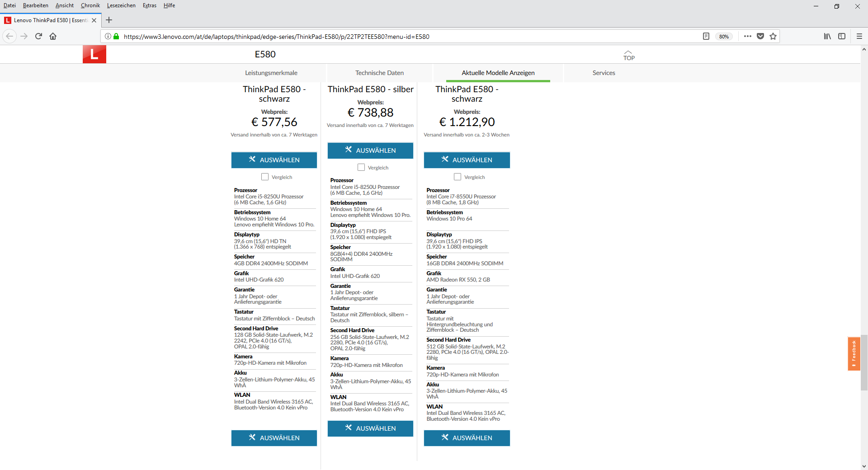Viewport: 868px width, 470px height.
Task: Click the price € 577,56
Action: click(274, 122)
